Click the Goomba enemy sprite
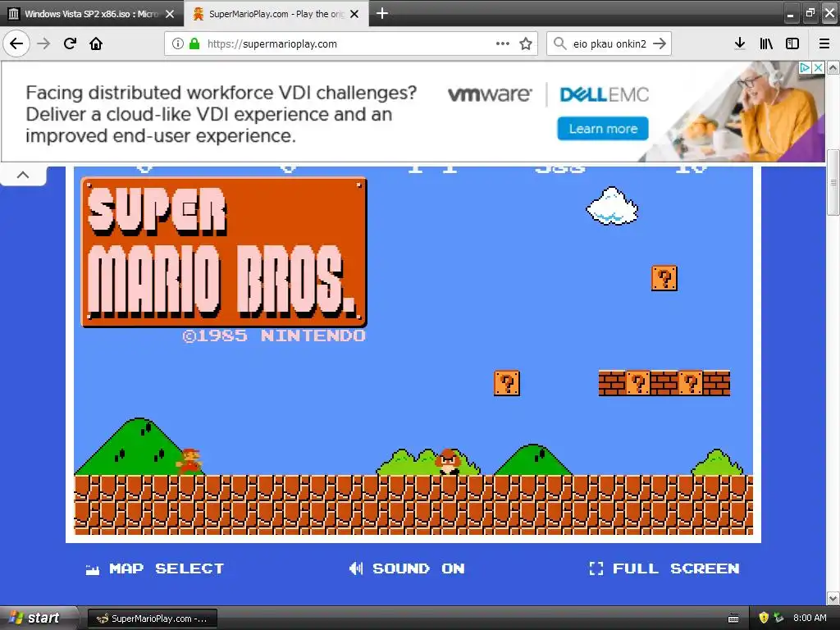The width and height of the screenshot is (840, 630). [447, 462]
